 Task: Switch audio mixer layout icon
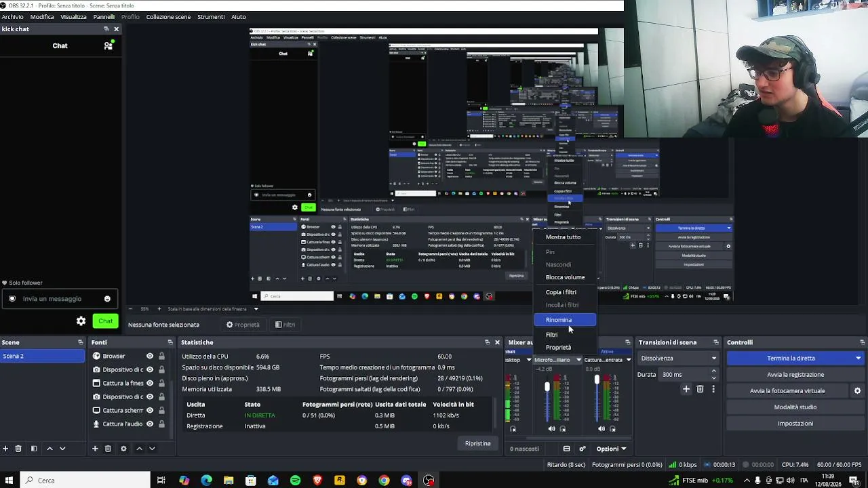pyautogui.click(x=567, y=449)
